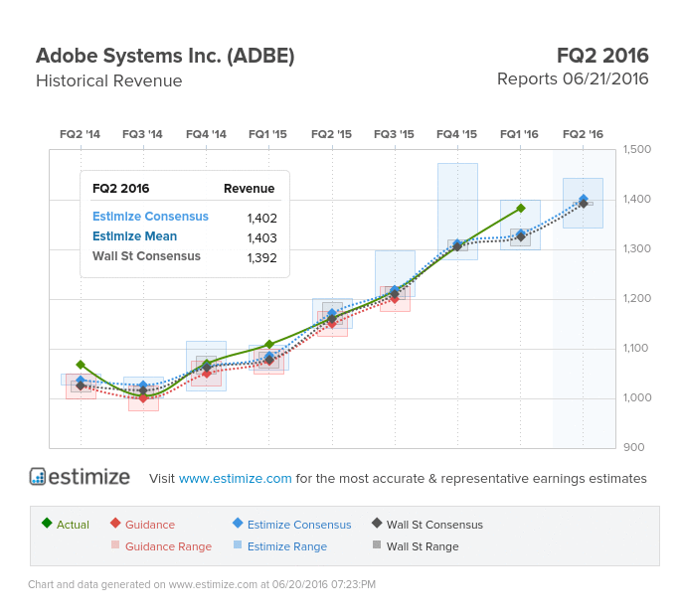This screenshot has width=681, height=616.
Task: Click the Actual data point for FQ1 '16
Action: (x=521, y=209)
